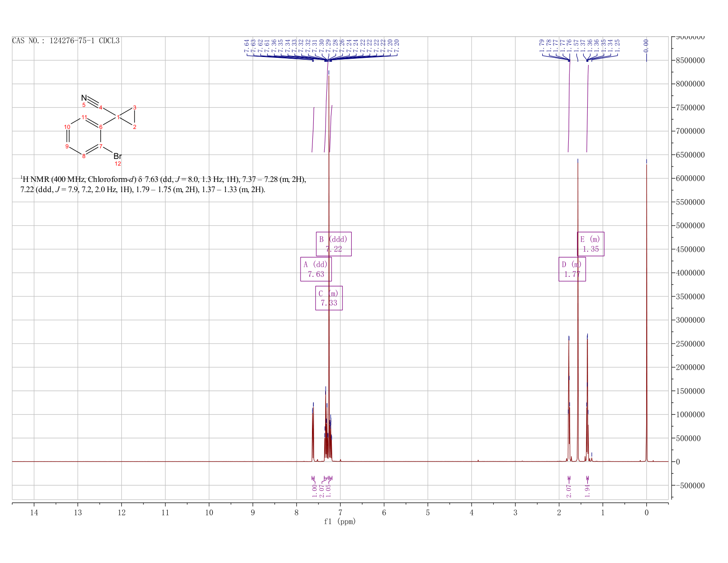The width and height of the screenshot is (728, 563).
Task: Click the 1H NMR report text line
Action: coord(163,185)
